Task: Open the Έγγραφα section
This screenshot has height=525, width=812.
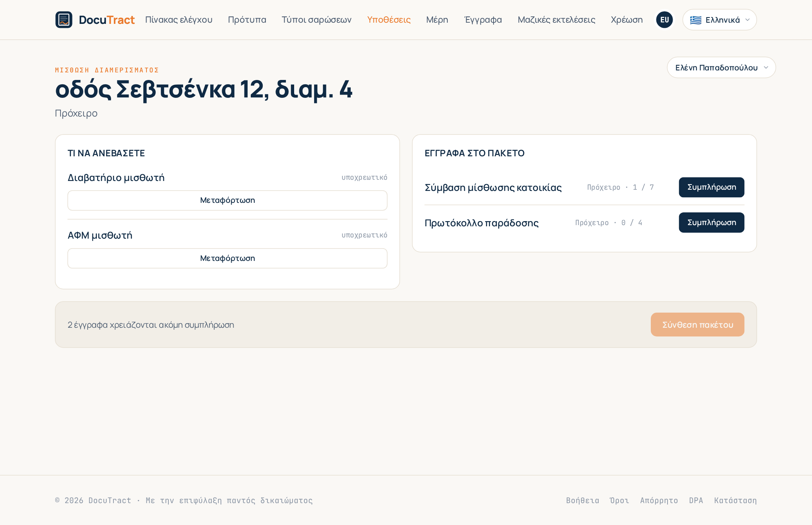Action: [x=483, y=19]
